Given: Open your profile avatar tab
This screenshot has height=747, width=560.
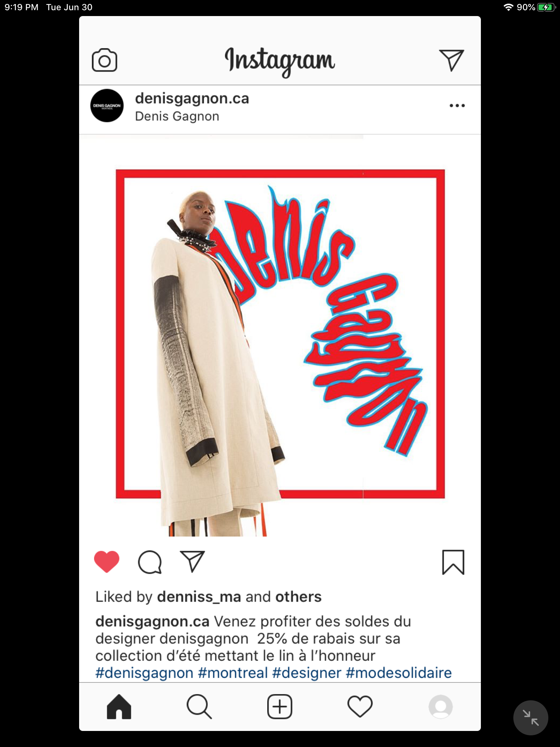Looking at the screenshot, I should coord(440,707).
